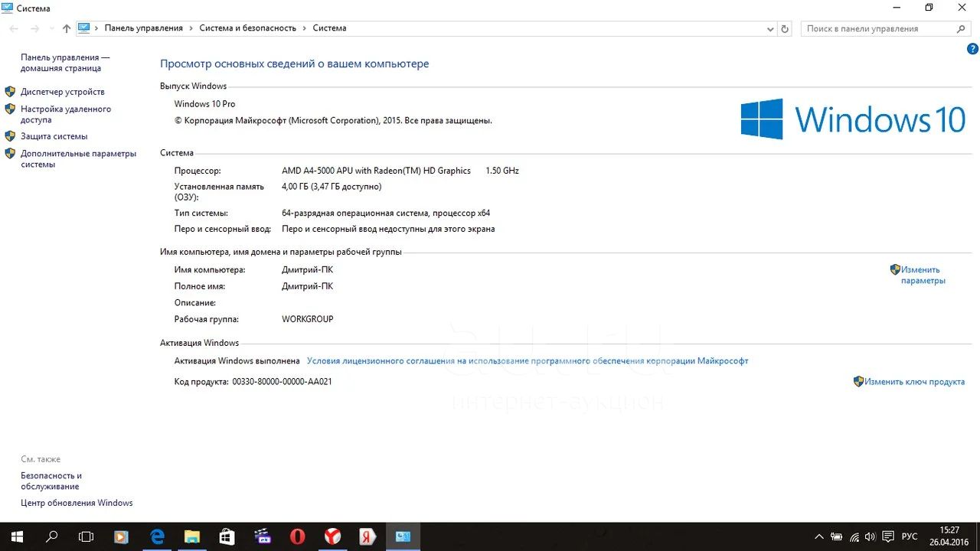Refresh the address bar
This screenshot has height=551, width=980.
tap(785, 29)
